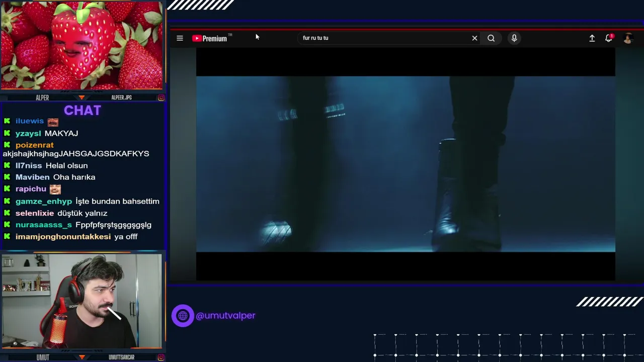This screenshot has width=644, height=362.
Task: Click the globe icon next to @umutvalper
Action: pos(183,316)
